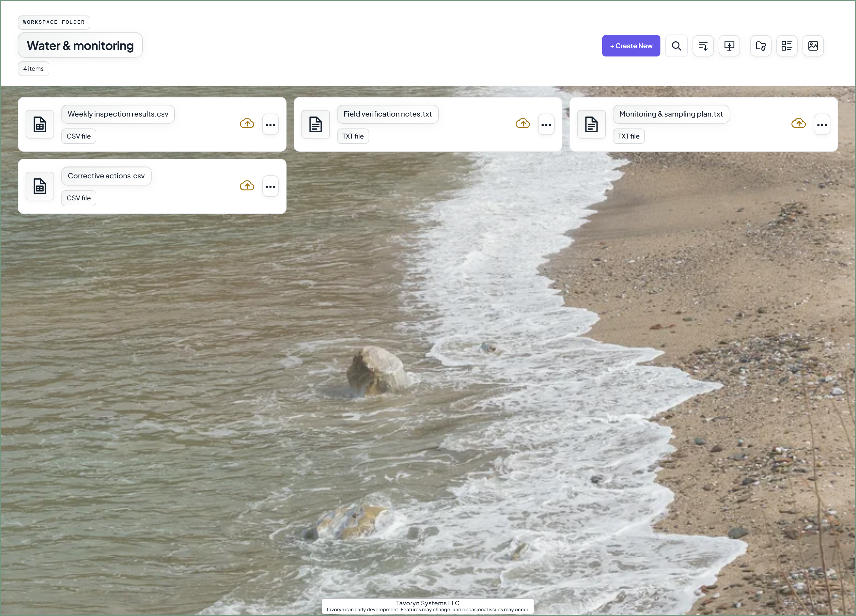Click cloud upload icon for Weekly inspection results.csv
Viewport: 856px width, 616px height.
247,123
